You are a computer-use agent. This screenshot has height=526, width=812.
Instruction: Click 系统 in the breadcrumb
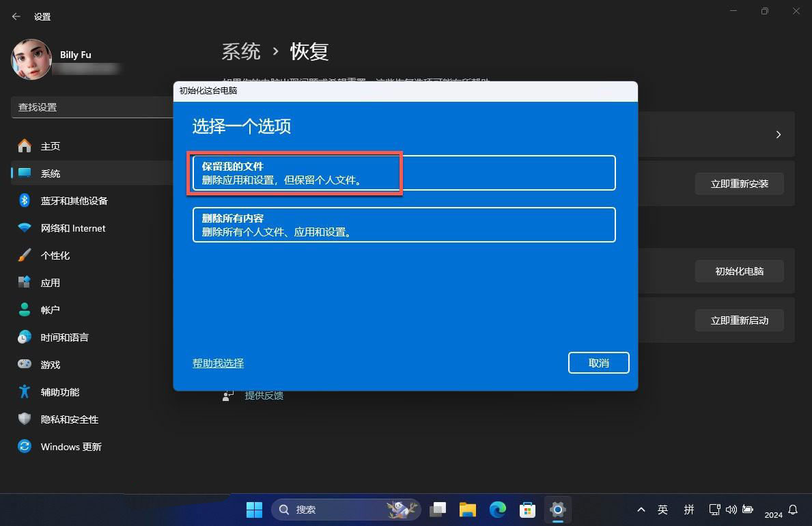tap(241, 51)
